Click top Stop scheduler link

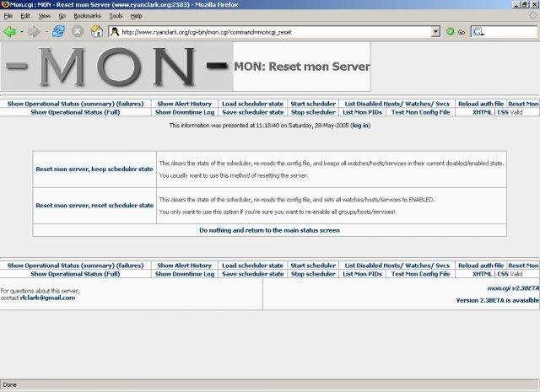coord(313,112)
